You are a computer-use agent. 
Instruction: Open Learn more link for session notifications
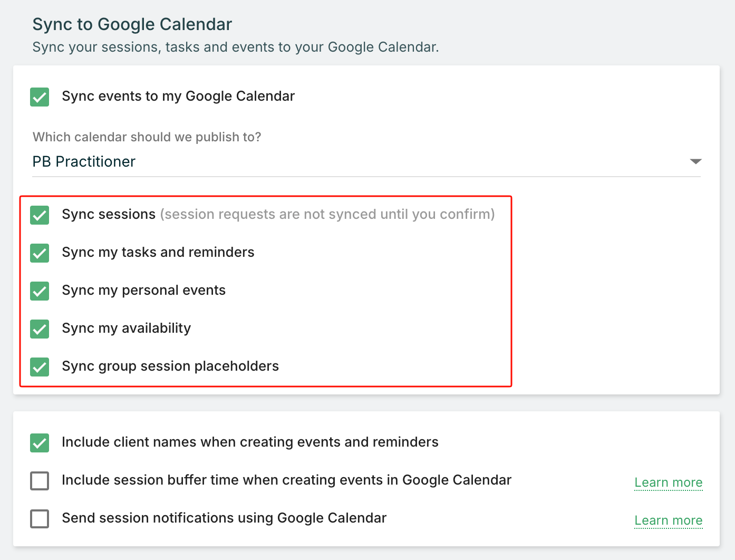pyautogui.click(x=668, y=520)
